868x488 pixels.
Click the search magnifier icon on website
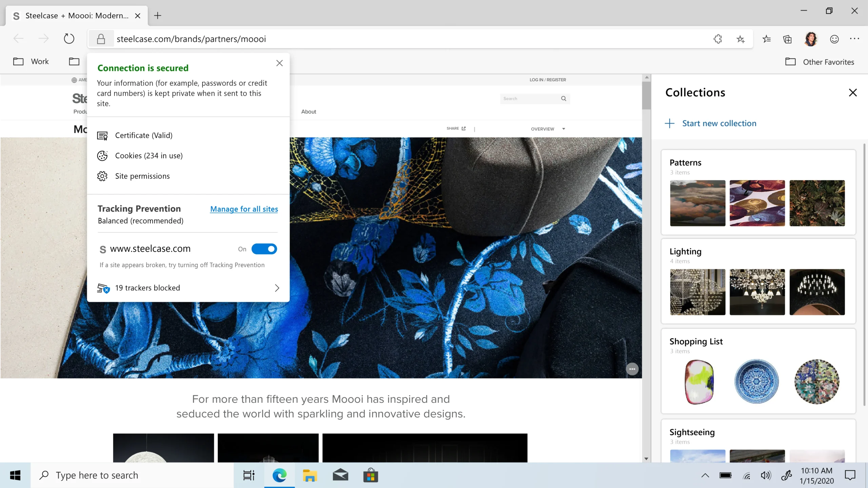564,99
